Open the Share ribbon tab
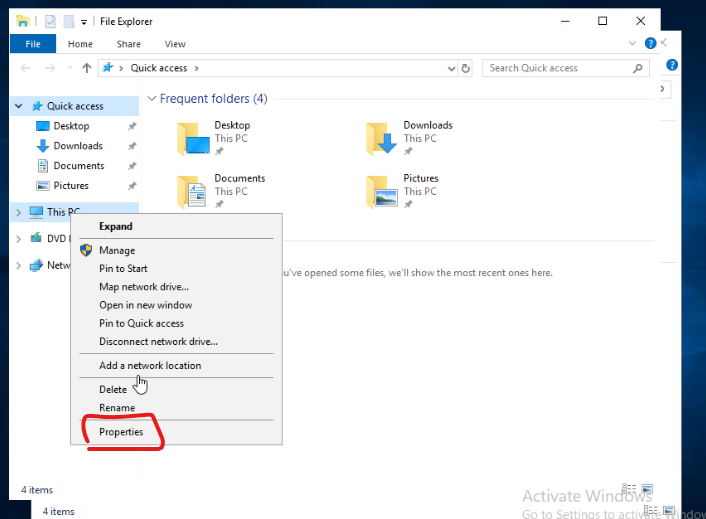Image resolution: width=706 pixels, height=519 pixels. pos(128,44)
